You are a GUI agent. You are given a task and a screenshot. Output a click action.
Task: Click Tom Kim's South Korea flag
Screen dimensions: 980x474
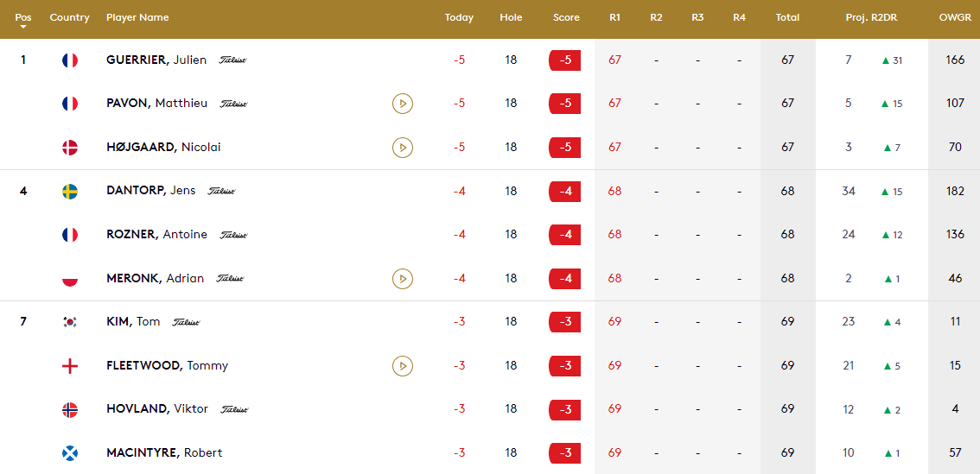pyautogui.click(x=70, y=322)
